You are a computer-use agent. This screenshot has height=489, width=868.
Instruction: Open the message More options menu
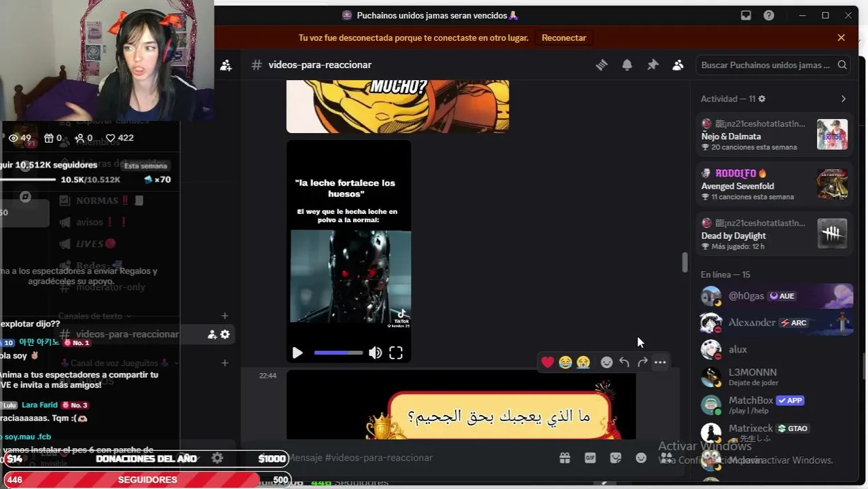coord(660,362)
